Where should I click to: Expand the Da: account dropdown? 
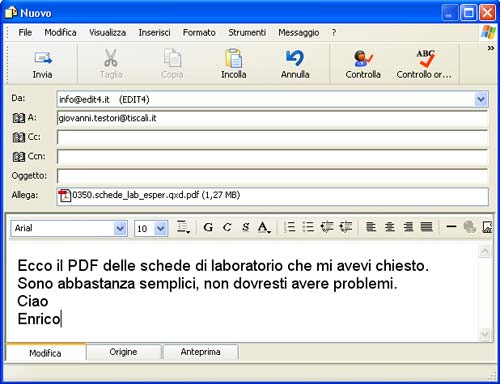click(x=481, y=99)
